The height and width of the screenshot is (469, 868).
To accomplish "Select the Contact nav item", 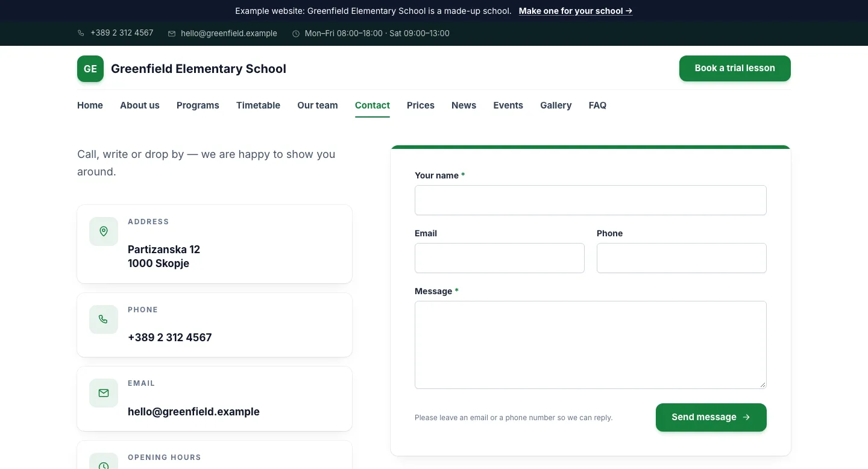I will point(373,105).
